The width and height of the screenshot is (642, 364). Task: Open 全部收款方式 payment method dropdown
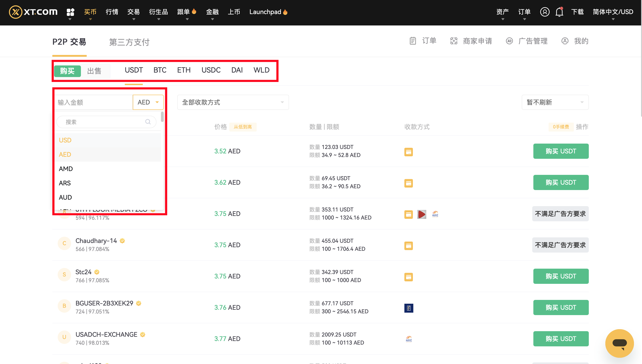pos(233,102)
